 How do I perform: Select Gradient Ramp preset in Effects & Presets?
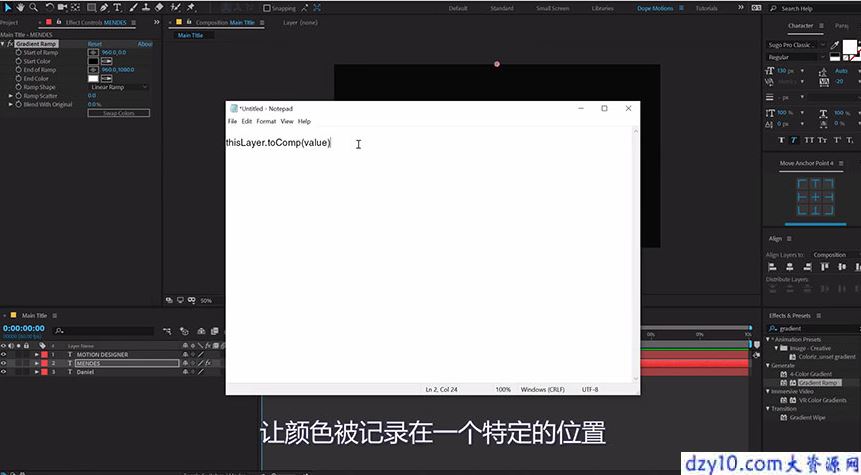coord(818,383)
